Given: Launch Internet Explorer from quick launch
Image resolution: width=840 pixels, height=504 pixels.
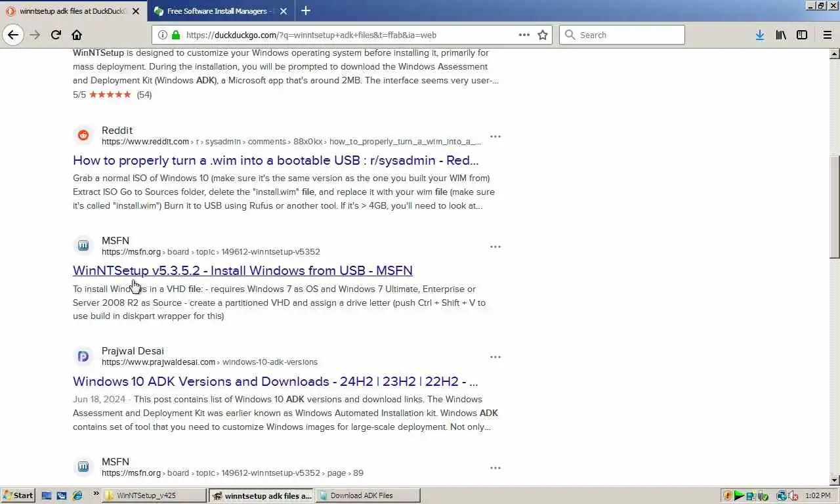Looking at the screenshot, I should pos(77,495).
